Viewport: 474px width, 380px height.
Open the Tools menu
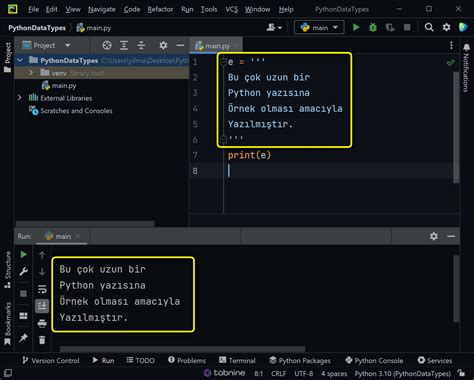pos(209,9)
